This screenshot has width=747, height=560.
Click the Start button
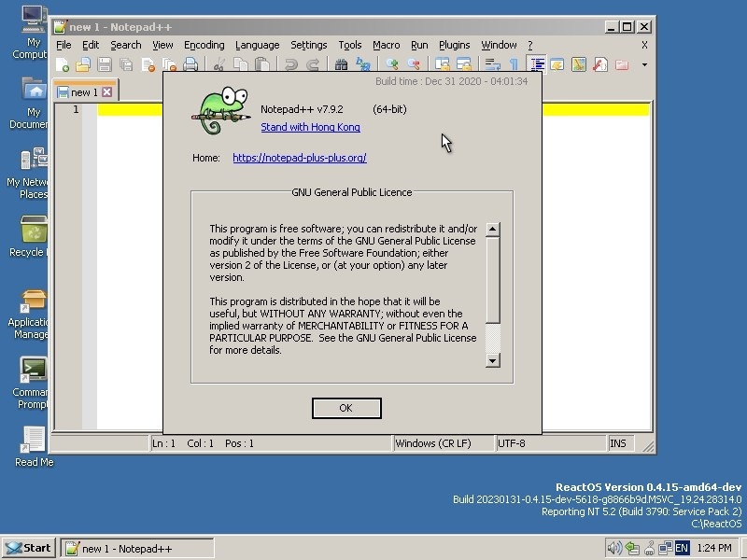(x=29, y=548)
